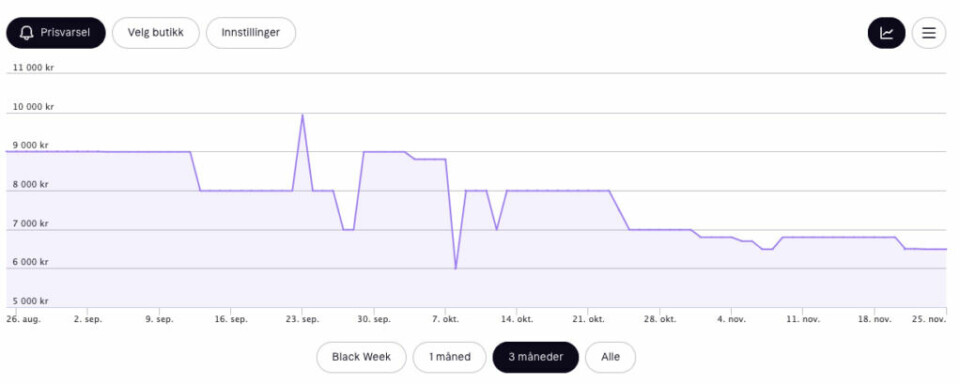Switch to the list view icon
The image size is (960, 384).
(x=929, y=33)
